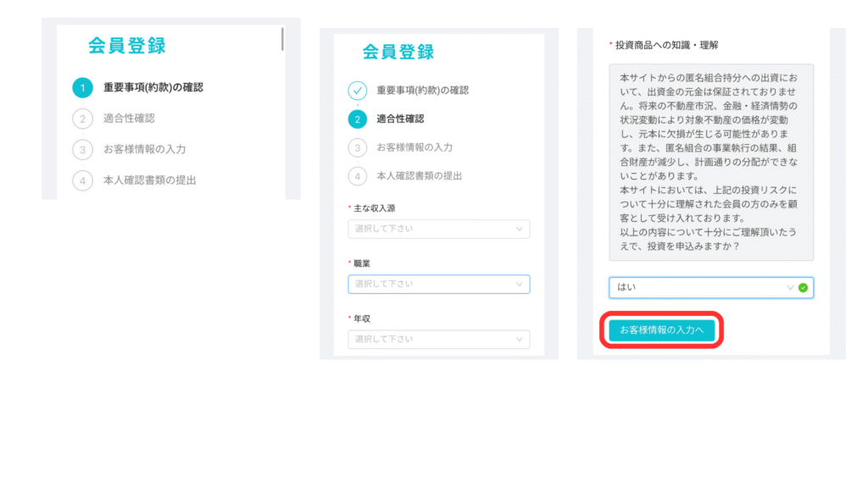The width and height of the screenshot is (868, 488).
Task: Click step 2 circle in left panel
Action: (82, 119)
